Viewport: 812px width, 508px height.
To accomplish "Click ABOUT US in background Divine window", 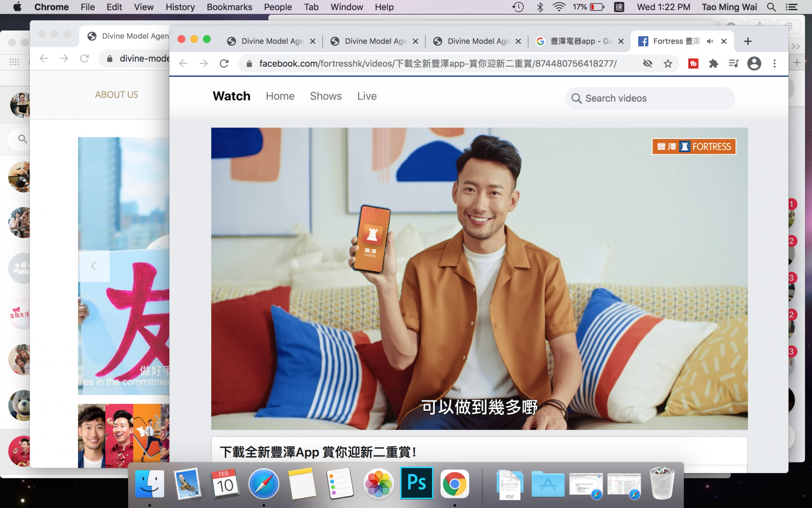I will tap(117, 95).
